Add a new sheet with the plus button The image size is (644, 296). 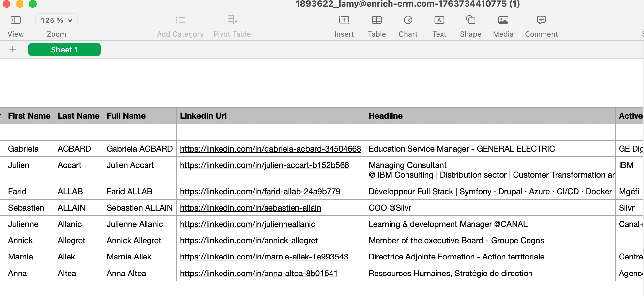(13, 49)
